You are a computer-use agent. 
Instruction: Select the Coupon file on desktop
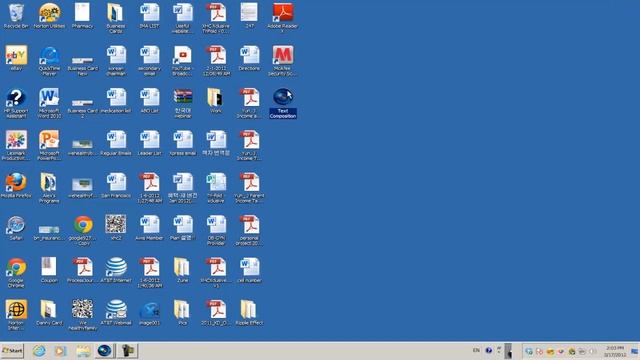[49, 270]
